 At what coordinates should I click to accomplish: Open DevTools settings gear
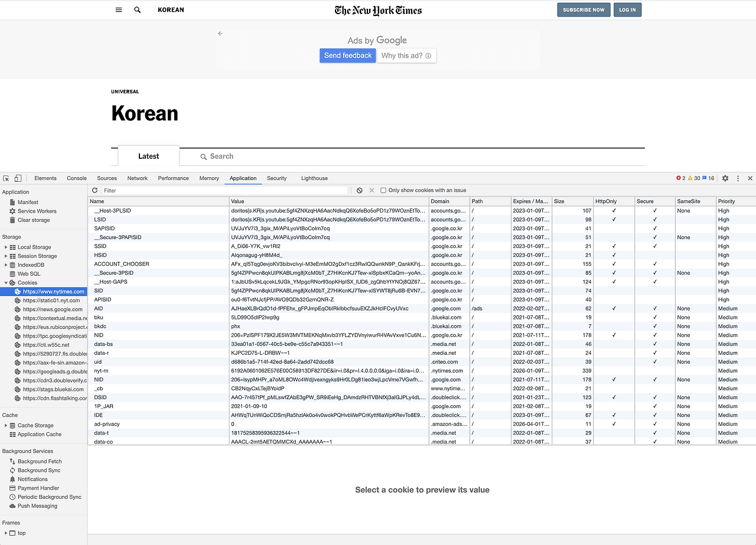tap(726, 178)
